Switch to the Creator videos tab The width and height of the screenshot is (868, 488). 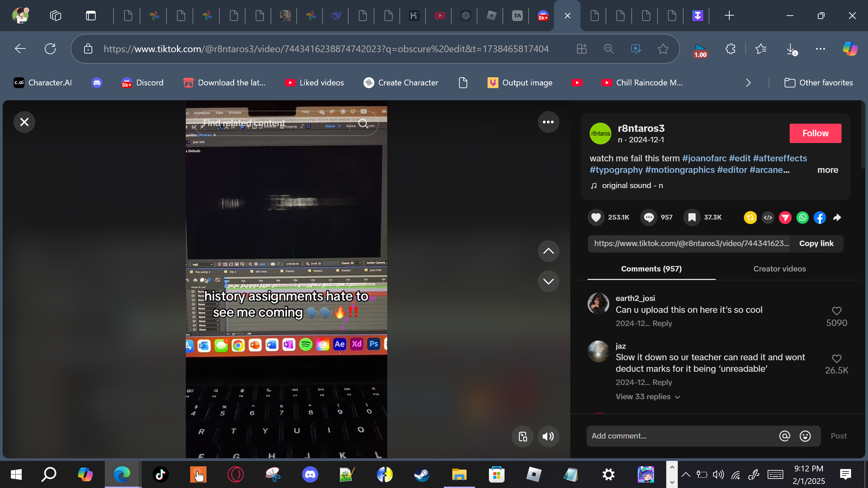[x=780, y=269]
